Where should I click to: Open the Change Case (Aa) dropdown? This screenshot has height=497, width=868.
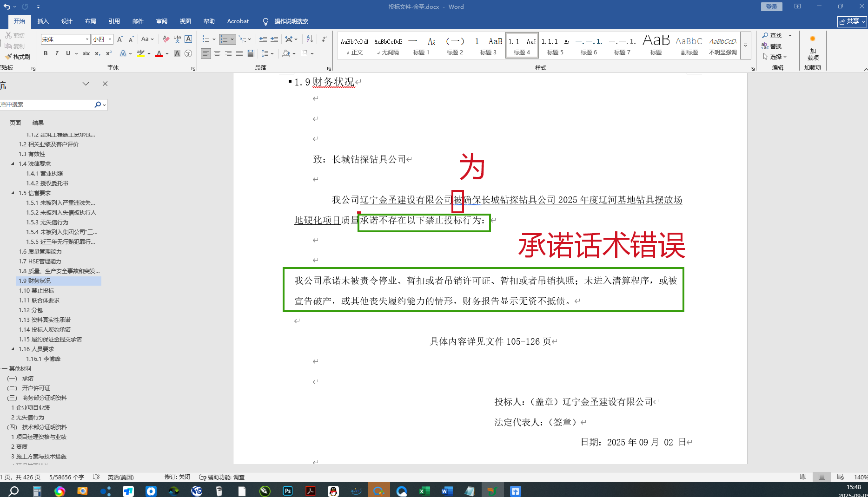pos(147,39)
